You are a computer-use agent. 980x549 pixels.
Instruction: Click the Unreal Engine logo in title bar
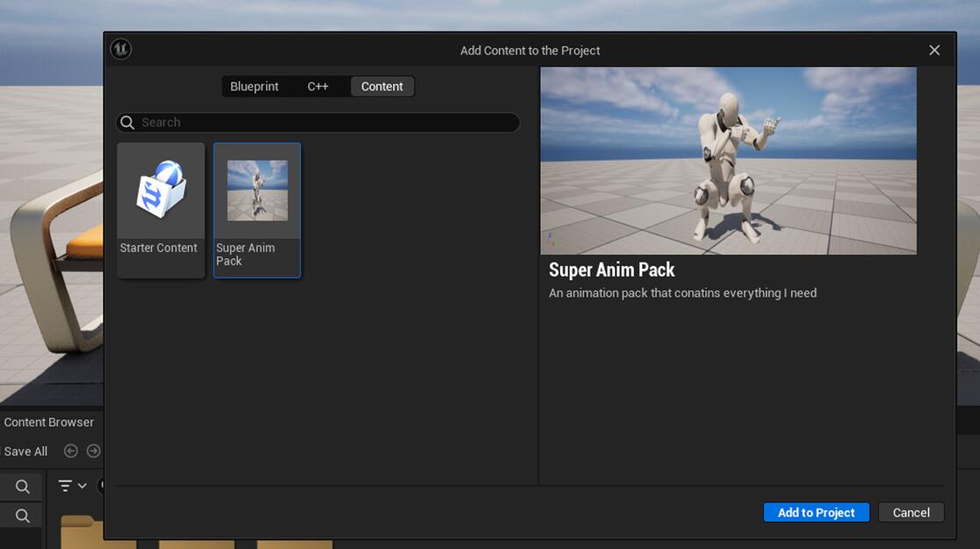point(121,49)
